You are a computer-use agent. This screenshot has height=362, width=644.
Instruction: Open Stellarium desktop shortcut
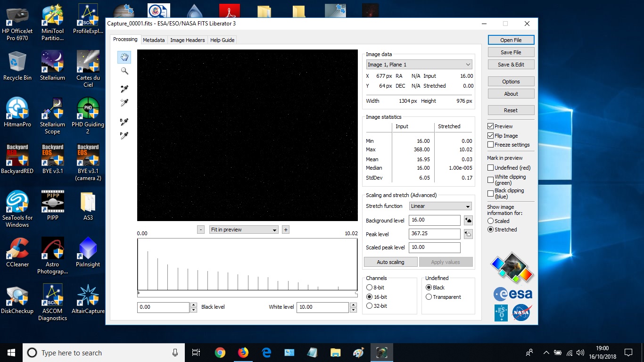click(x=52, y=65)
